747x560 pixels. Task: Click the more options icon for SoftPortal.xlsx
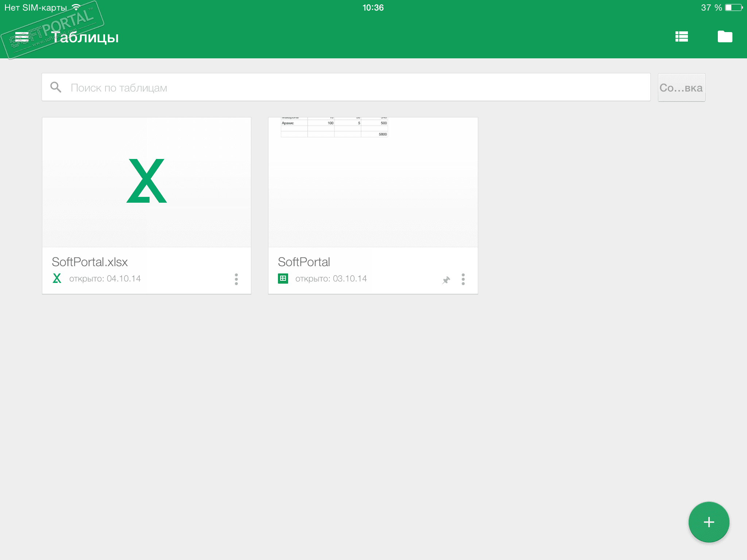(x=236, y=279)
